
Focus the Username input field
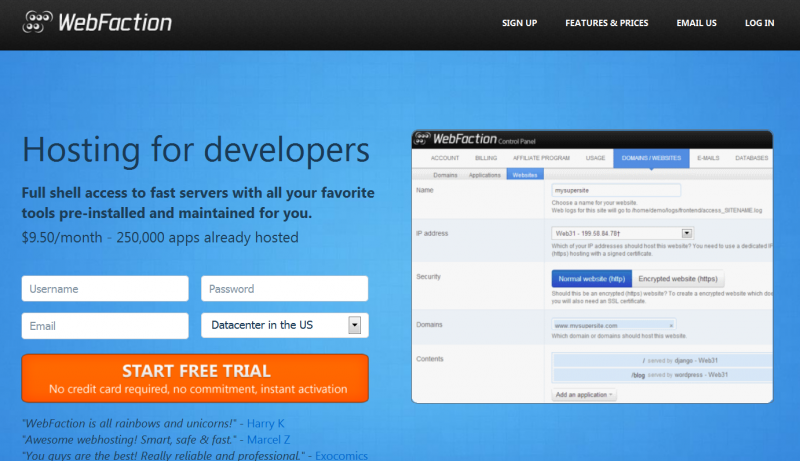pos(105,289)
